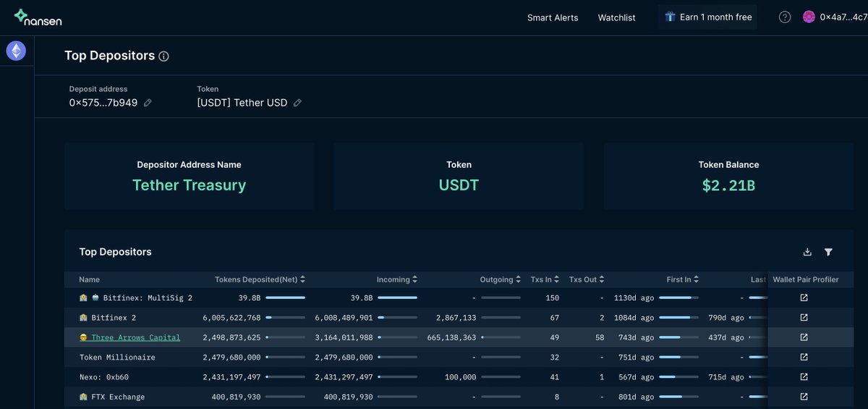The height and width of the screenshot is (409, 868).
Task: Sort by Incoming column
Action: [x=397, y=279]
